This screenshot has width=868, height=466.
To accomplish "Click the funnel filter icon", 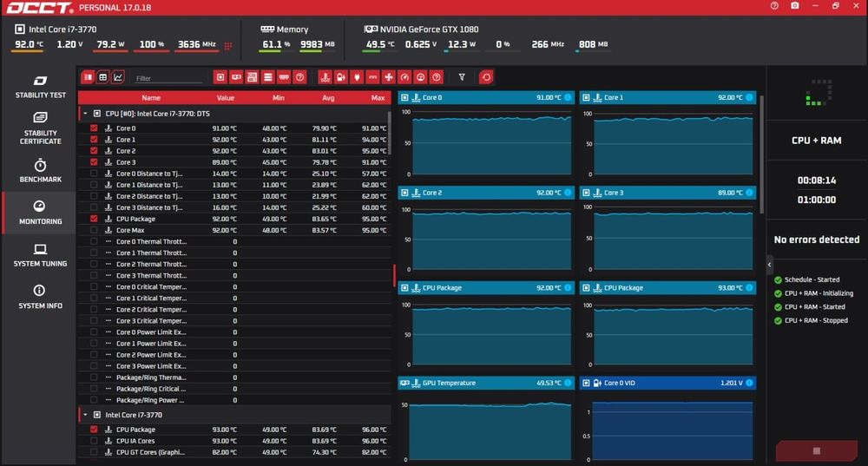I will 462,77.
